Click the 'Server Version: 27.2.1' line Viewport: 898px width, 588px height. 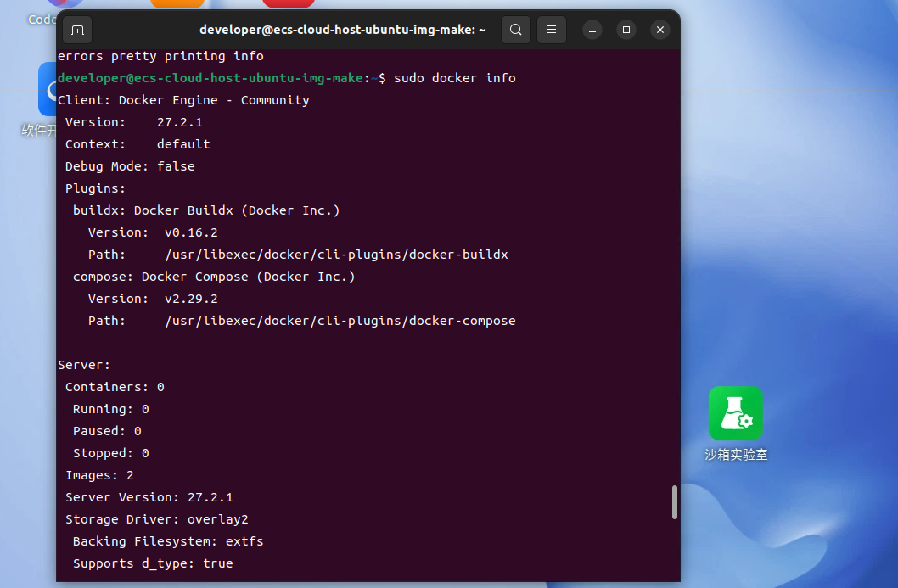149,497
